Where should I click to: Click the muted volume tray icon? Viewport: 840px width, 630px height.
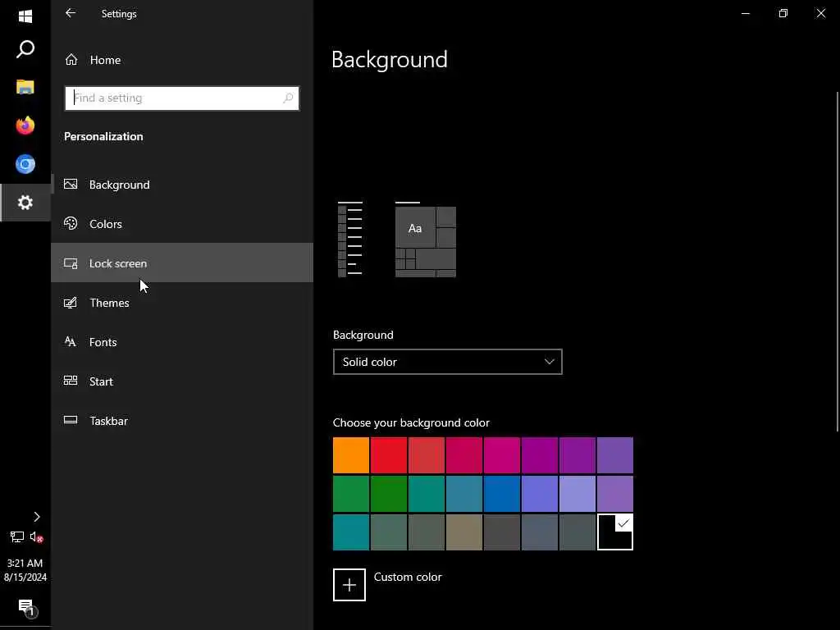pyautogui.click(x=36, y=537)
